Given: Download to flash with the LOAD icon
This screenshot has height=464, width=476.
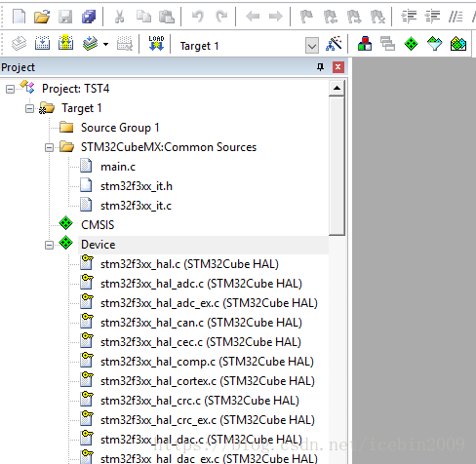Looking at the screenshot, I should [x=156, y=43].
